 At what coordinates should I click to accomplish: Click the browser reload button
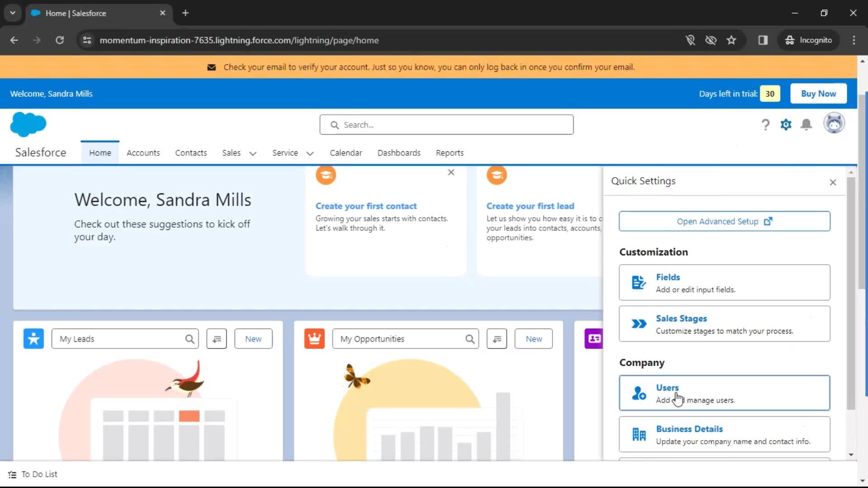tap(60, 40)
